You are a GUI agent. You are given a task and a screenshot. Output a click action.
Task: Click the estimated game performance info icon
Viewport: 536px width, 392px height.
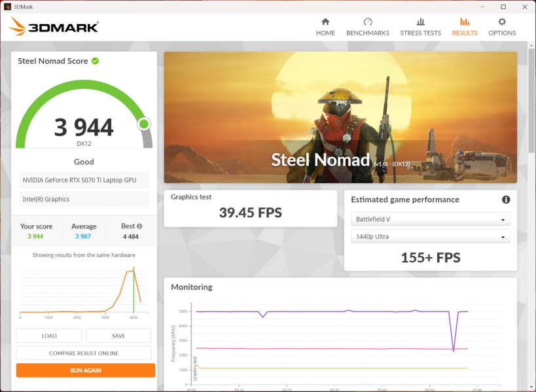[506, 200]
